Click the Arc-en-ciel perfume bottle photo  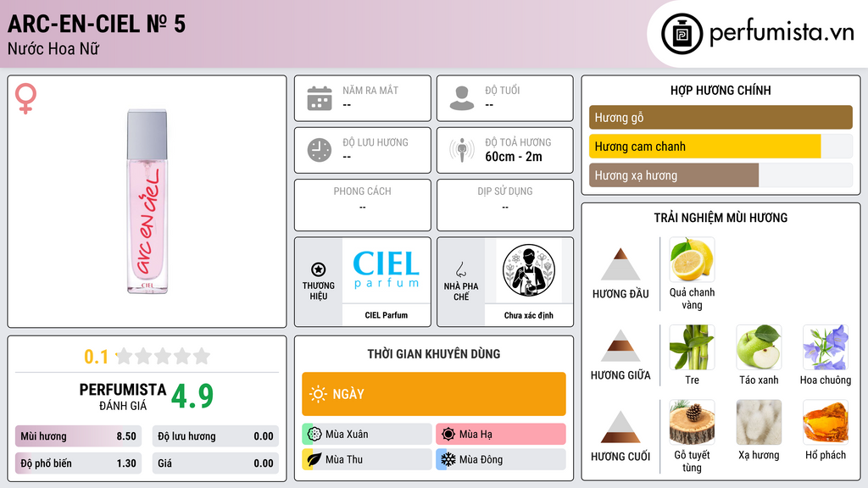click(147, 201)
